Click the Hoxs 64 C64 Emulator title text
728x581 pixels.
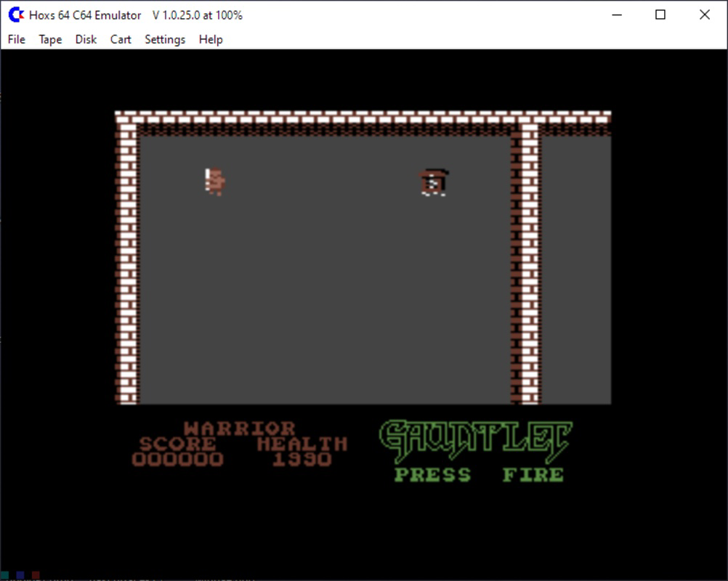pos(85,15)
